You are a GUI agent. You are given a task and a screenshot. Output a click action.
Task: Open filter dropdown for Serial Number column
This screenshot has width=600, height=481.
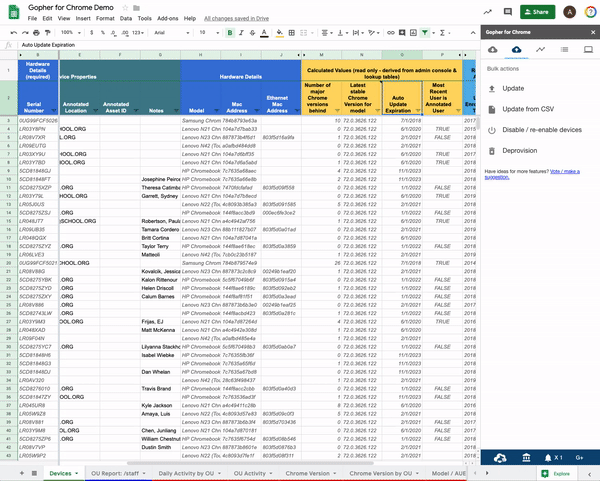click(54, 111)
